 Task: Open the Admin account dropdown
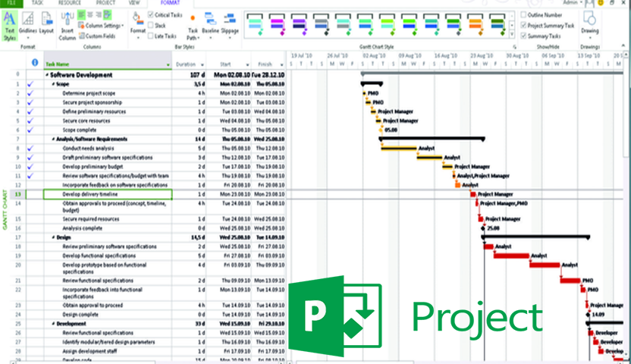tap(573, 2)
